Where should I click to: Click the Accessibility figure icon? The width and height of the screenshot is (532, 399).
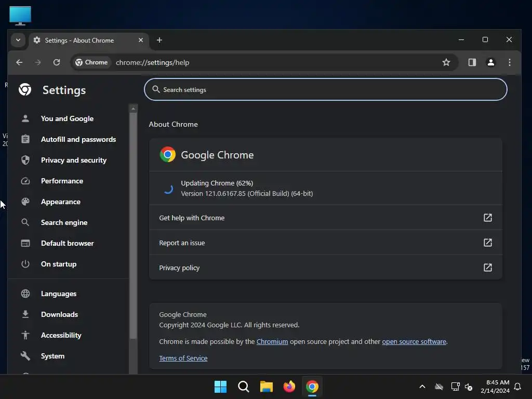(x=25, y=335)
